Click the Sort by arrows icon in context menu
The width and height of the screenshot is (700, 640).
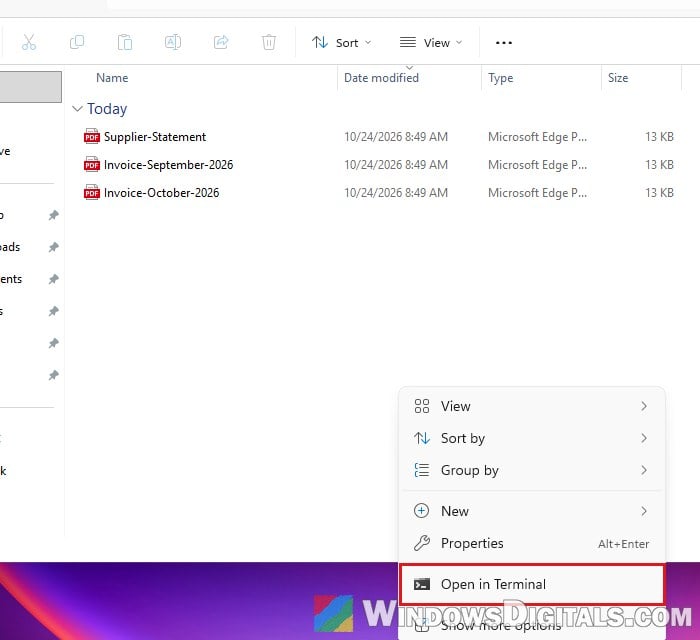[421, 438]
